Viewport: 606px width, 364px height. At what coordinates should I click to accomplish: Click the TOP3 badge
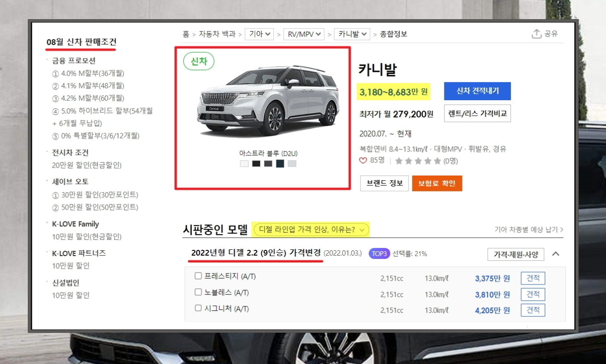(x=379, y=254)
